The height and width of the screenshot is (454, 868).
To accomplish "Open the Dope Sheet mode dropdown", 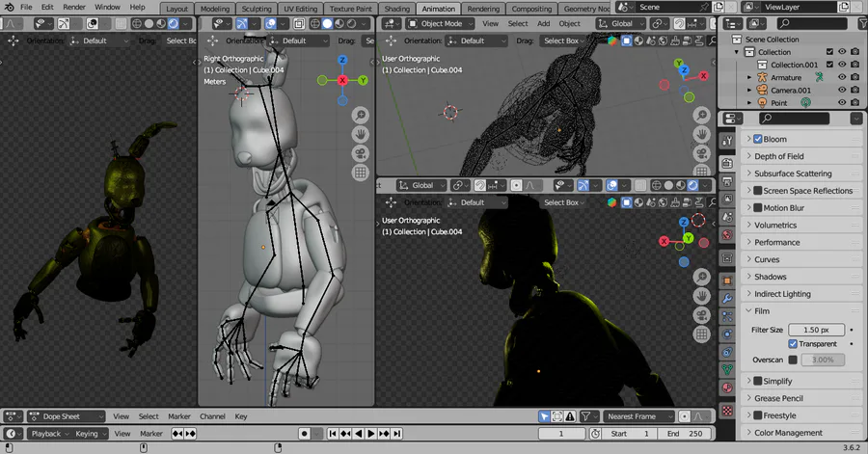I will (x=66, y=416).
